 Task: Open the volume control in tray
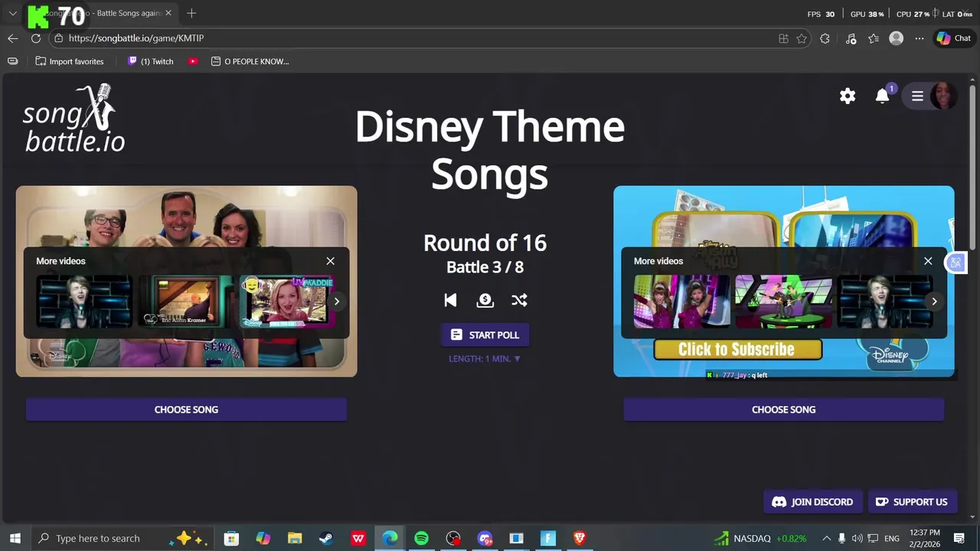(857, 538)
